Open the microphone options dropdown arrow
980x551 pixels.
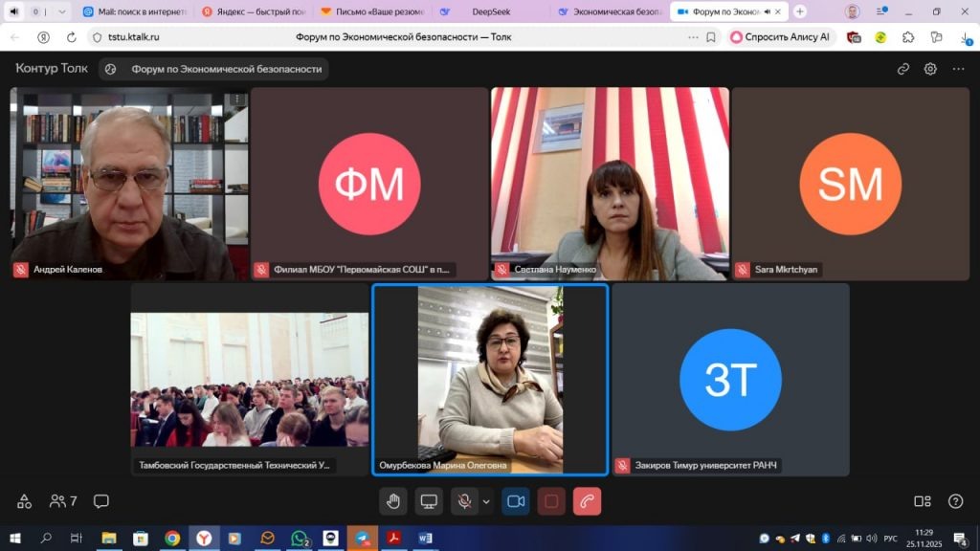click(x=486, y=501)
